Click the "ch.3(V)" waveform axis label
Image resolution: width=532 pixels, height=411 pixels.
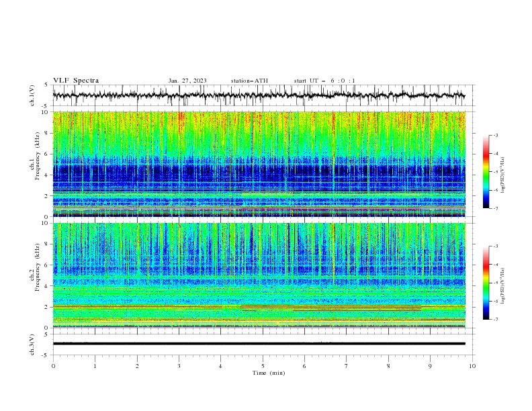tap(32, 345)
